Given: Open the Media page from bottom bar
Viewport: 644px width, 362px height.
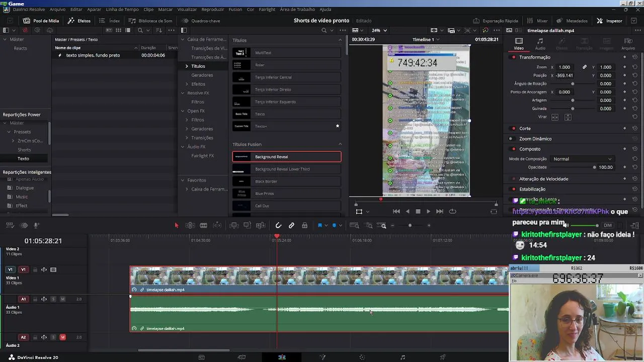Looking at the screenshot, I should point(201,357).
